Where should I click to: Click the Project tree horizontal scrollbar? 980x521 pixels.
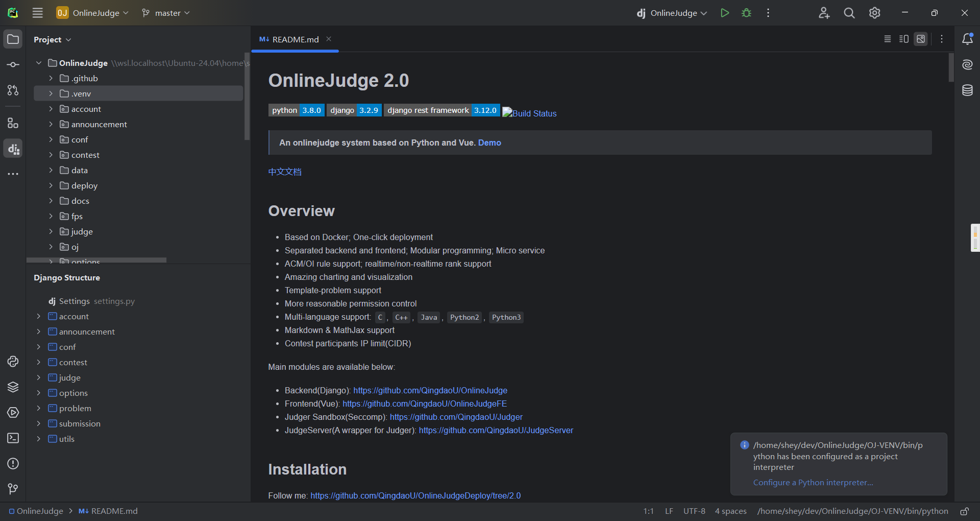click(x=96, y=260)
